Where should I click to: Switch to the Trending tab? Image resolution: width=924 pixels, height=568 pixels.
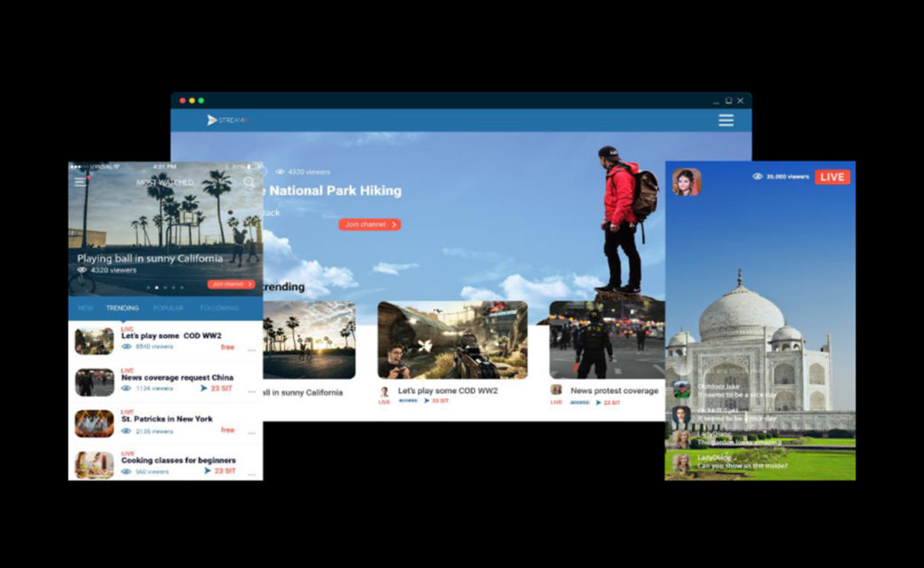pyautogui.click(x=123, y=308)
